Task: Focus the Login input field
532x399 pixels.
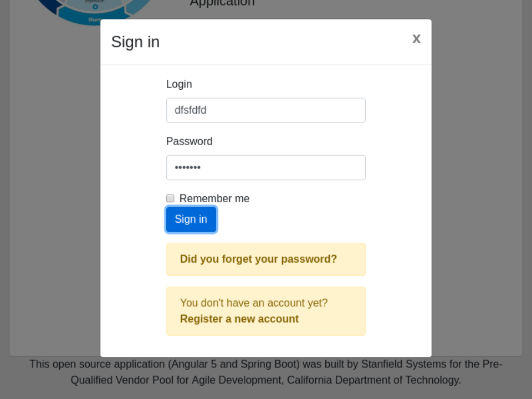Action: coord(265,110)
